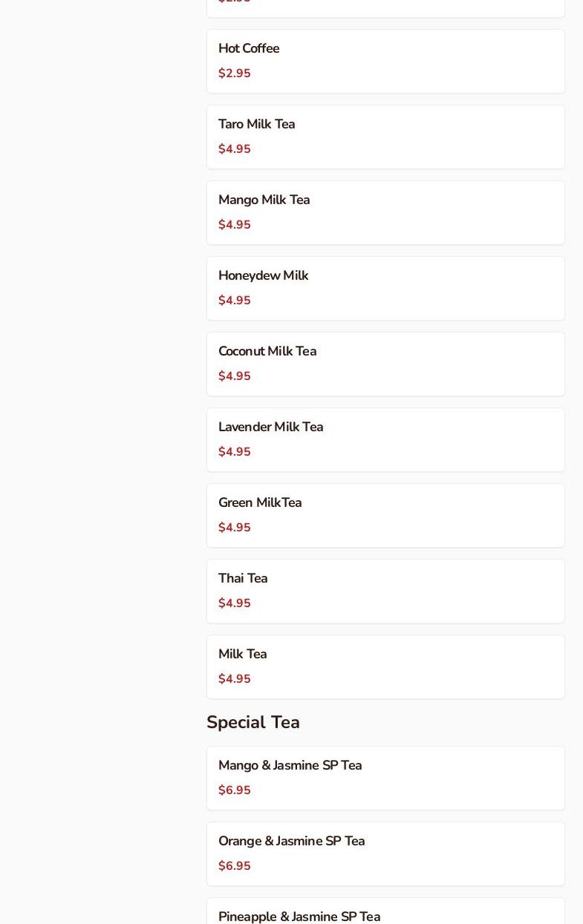The height and width of the screenshot is (924, 583).
Task: Choose the Honeydew Milk item
Action: (385, 288)
